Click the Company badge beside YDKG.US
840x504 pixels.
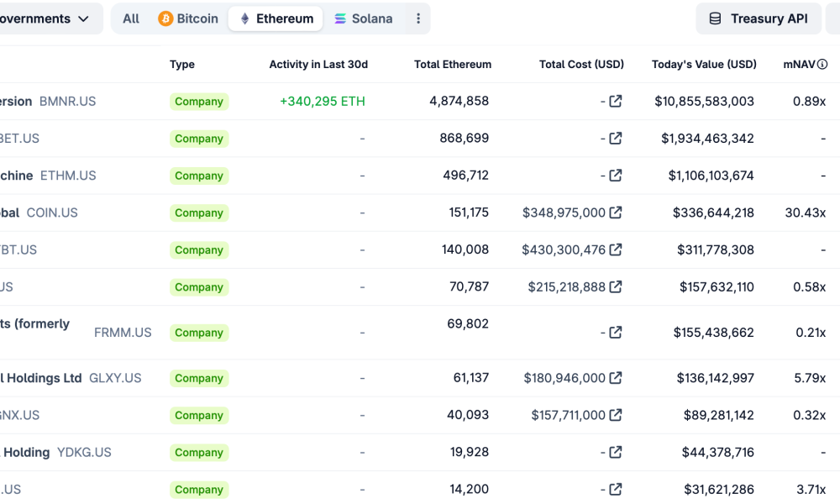(x=199, y=452)
